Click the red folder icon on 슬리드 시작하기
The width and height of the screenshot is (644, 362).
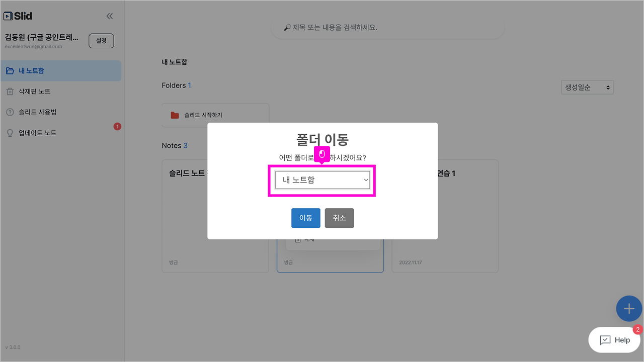pos(174,114)
